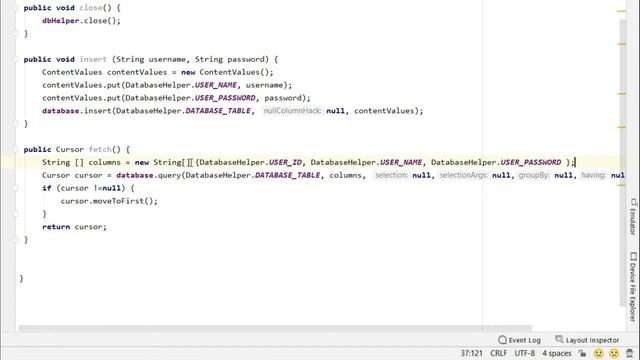Image resolution: width=640 pixels, height=360 pixels.
Task: Collapse the close() method fold marker
Action: pos(15,8)
